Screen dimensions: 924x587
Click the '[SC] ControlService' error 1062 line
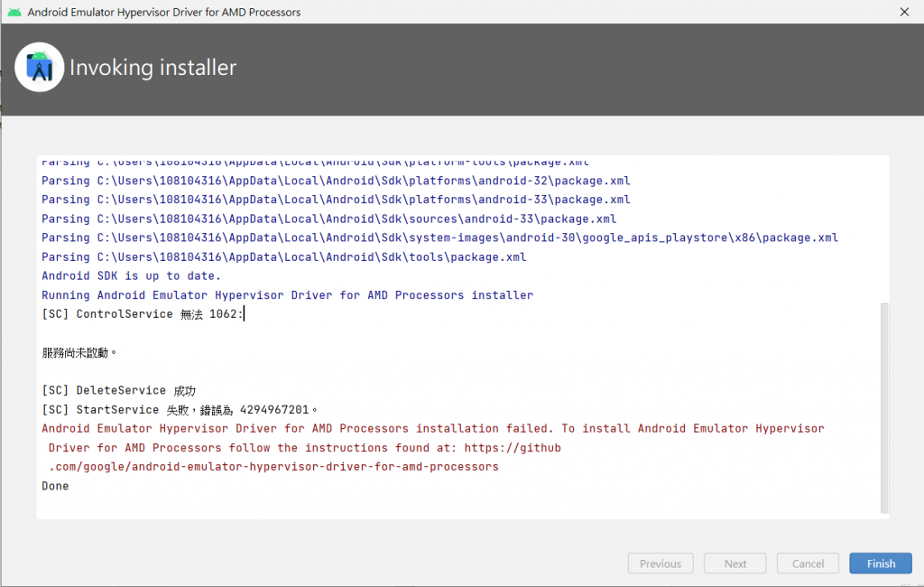pos(142,314)
